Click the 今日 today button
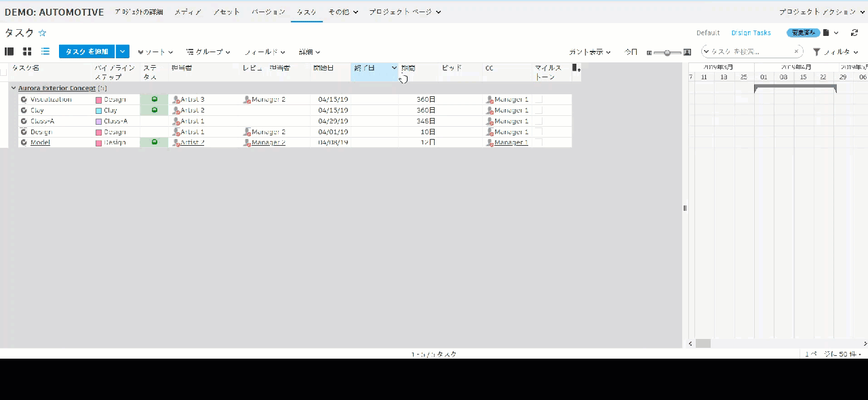This screenshot has height=400, width=868. (x=631, y=52)
